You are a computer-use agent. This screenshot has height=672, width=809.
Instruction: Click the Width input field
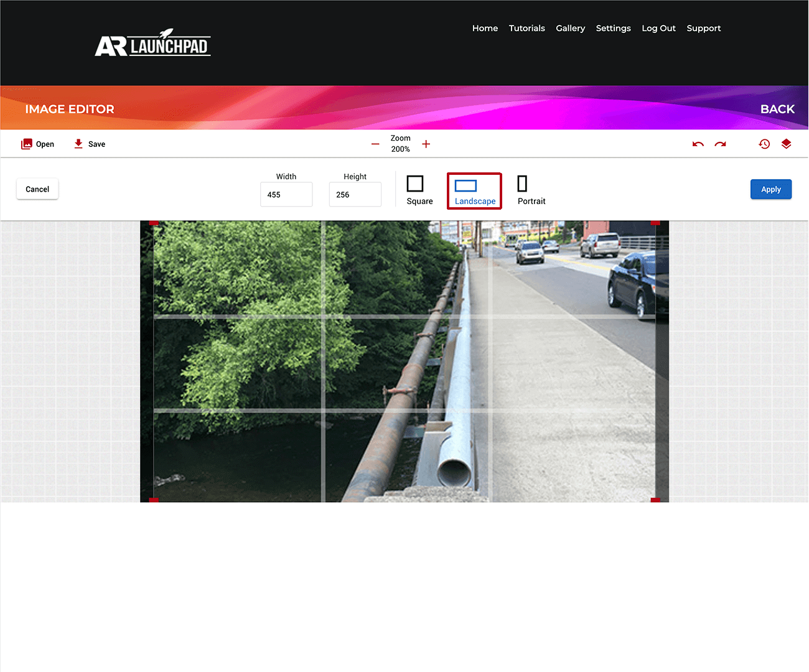point(286,194)
